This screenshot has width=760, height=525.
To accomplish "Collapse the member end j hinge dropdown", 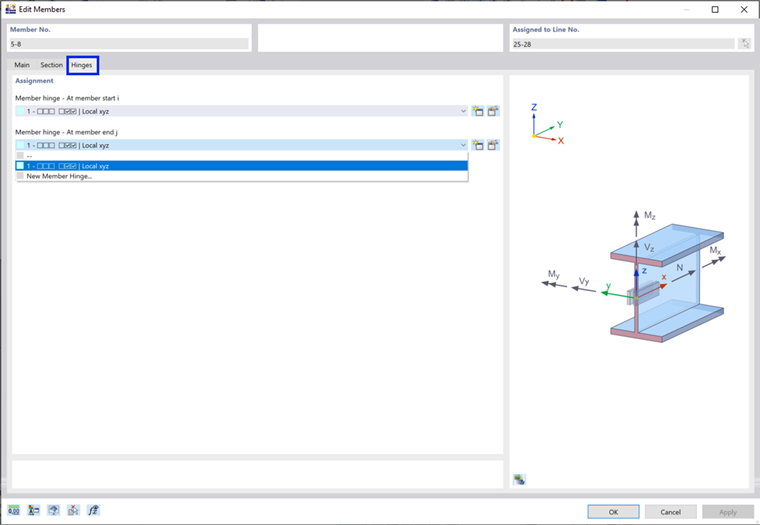I will click(x=463, y=145).
